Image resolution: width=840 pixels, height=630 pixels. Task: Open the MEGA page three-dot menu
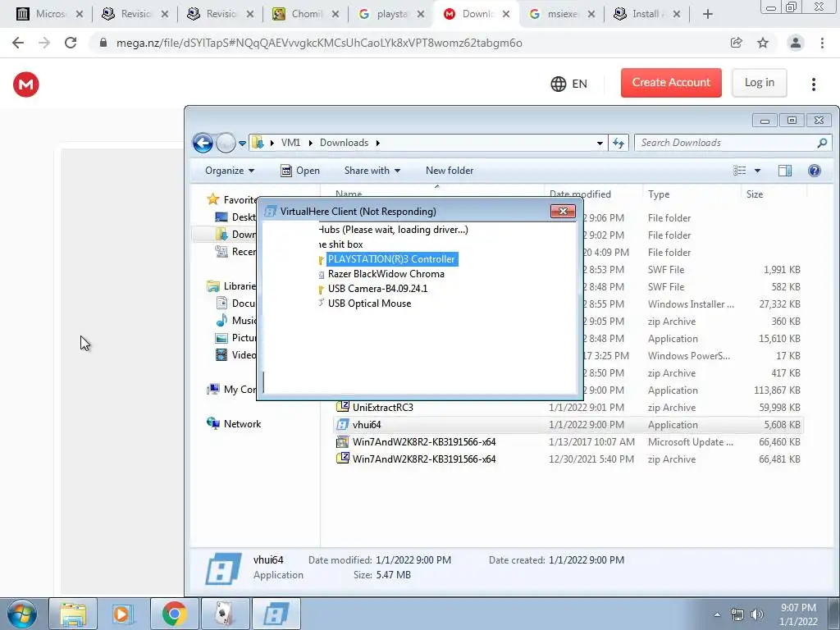pos(813,84)
